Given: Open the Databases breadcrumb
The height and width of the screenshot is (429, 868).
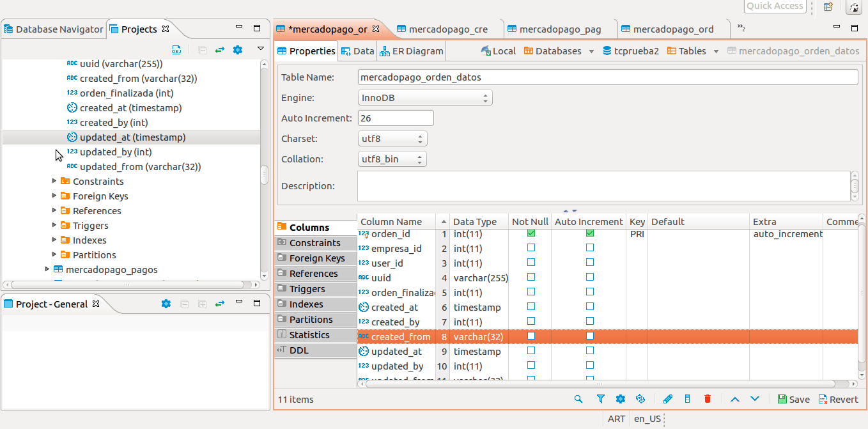Looking at the screenshot, I should 552,51.
